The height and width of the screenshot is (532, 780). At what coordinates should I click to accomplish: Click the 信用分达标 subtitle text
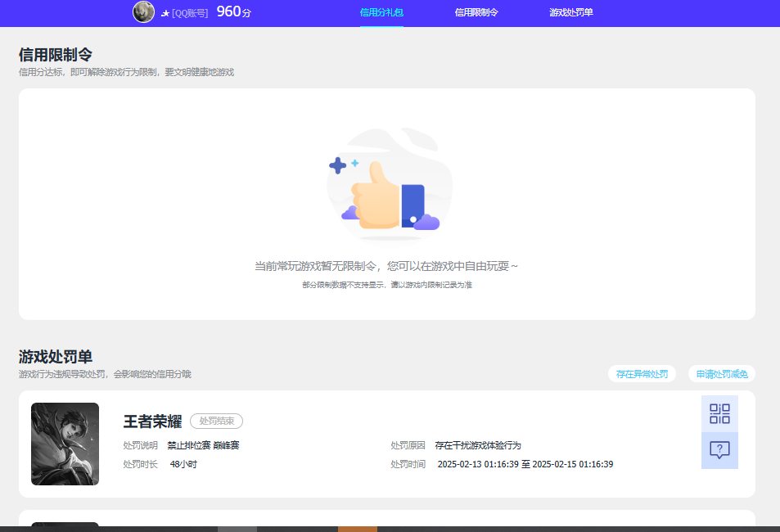tap(126, 72)
